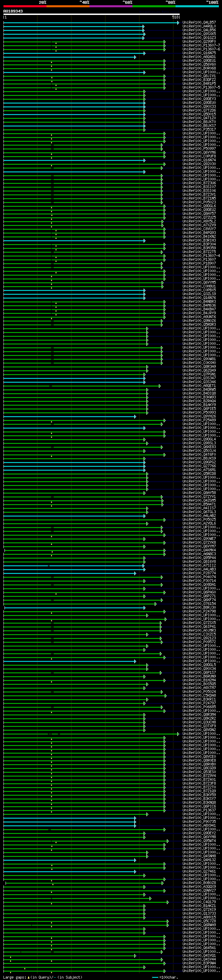Open hit UniRef100_Q4LB57

point(199,23)
